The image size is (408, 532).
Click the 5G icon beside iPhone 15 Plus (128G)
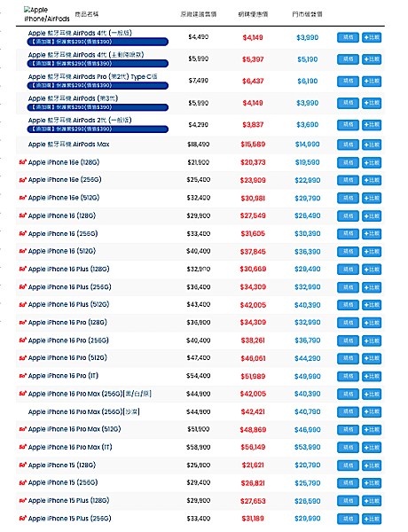click(23, 500)
